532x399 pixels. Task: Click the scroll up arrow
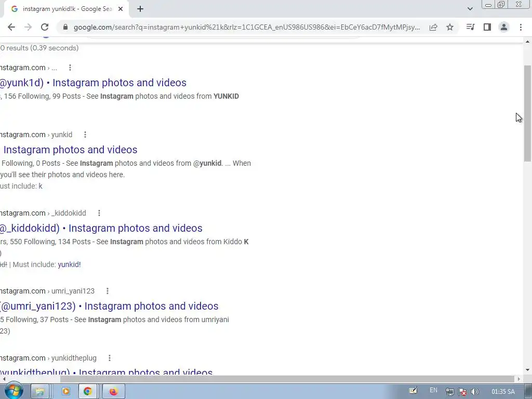click(527, 42)
